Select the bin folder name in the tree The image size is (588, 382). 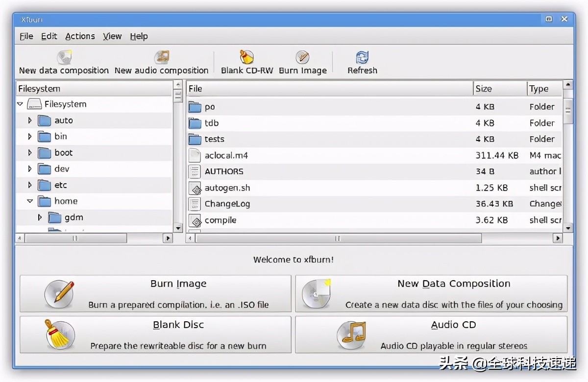point(61,137)
